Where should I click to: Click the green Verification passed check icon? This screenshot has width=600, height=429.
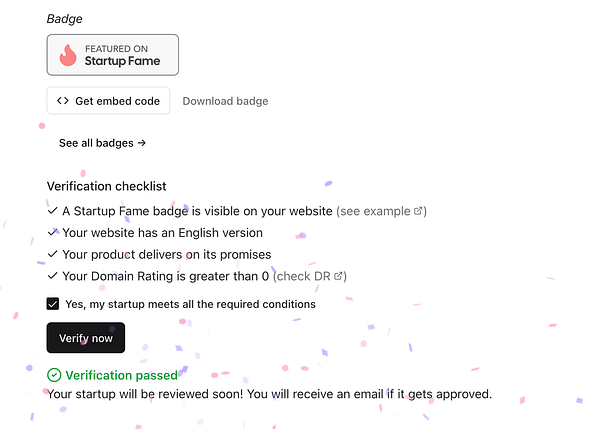[54, 375]
